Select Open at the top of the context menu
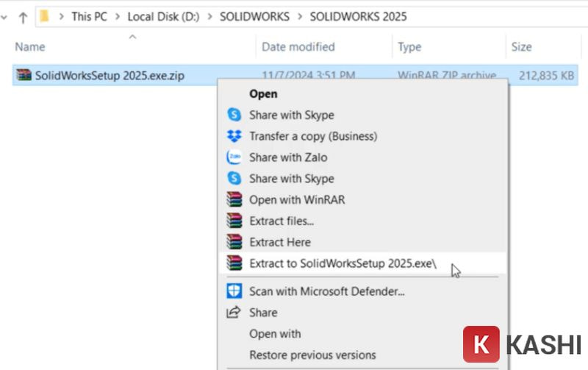Viewport: 588px width, 370px height. pos(263,93)
